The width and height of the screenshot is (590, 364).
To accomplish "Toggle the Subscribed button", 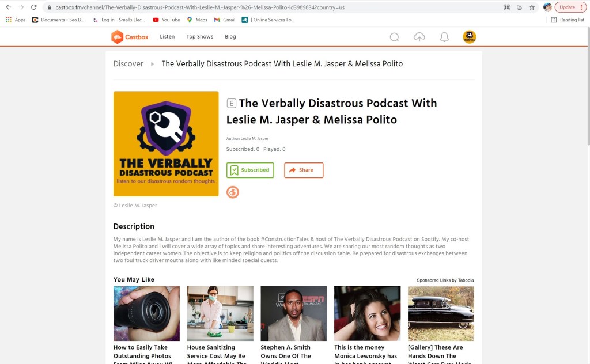I will pyautogui.click(x=250, y=170).
